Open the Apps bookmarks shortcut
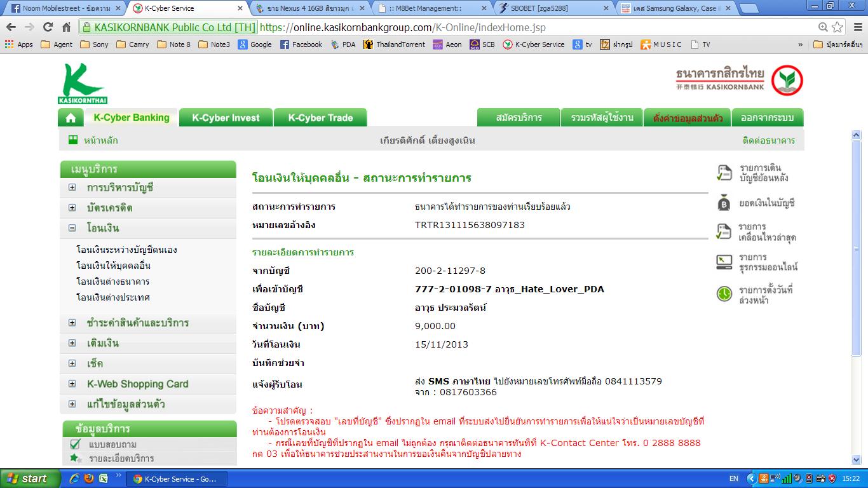 click(x=19, y=44)
